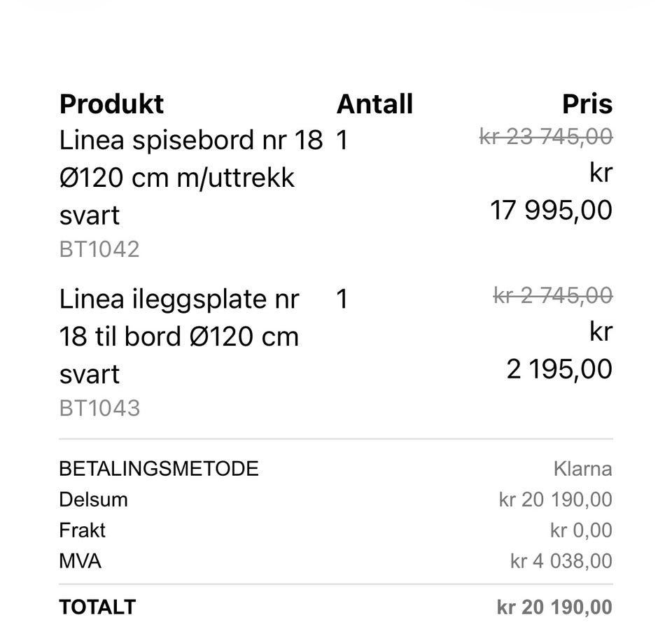Click the Delsum label

click(x=93, y=500)
